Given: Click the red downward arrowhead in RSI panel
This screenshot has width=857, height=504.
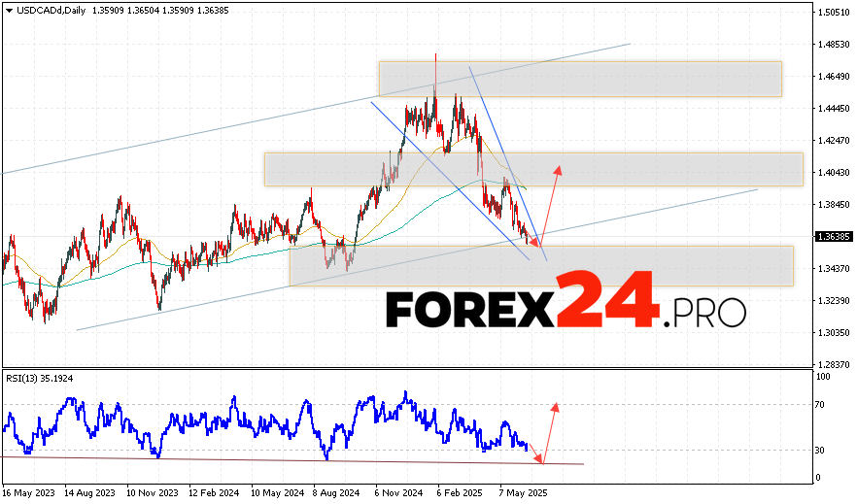Looking at the screenshot, I should click(x=543, y=460).
